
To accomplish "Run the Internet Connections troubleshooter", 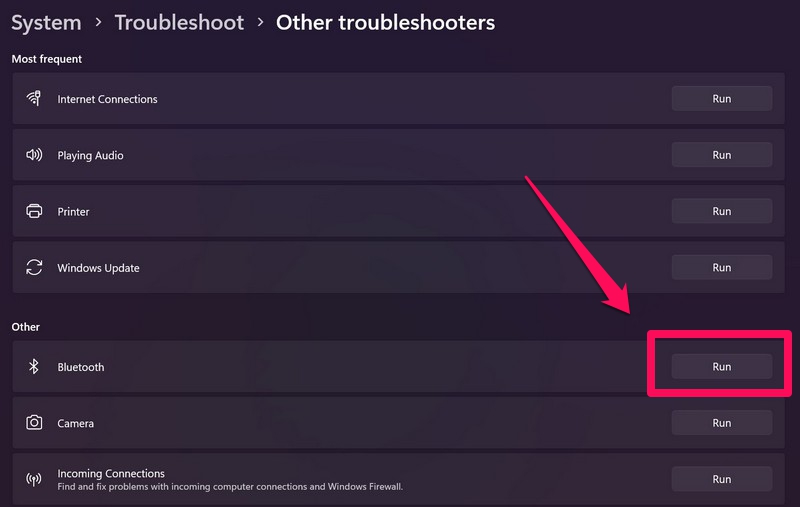I will point(721,99).
